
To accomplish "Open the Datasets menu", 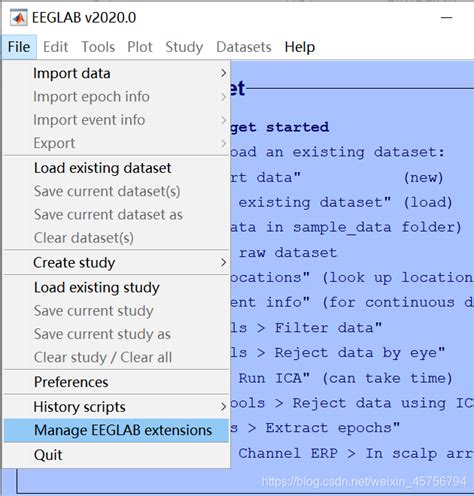I will coord(244,47).
